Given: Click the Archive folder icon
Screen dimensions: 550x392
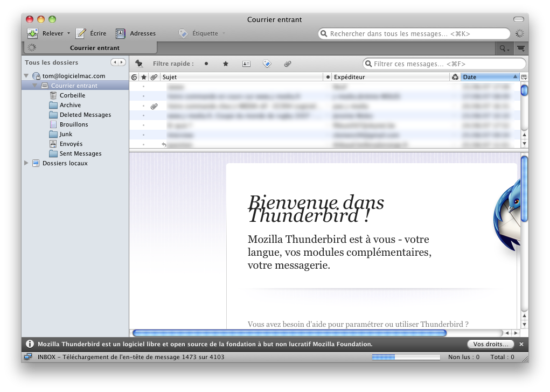Looking at the screenshot, I should pos(53,105).
